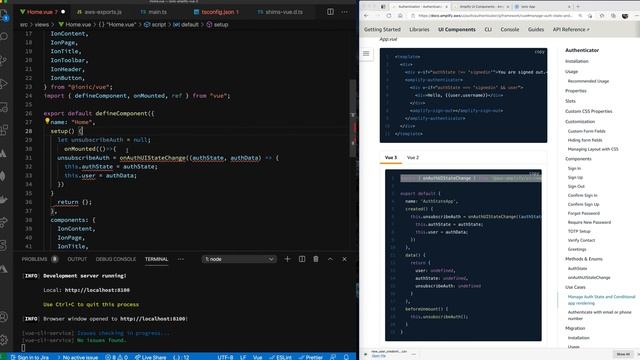Reload the page in the browser

pyautogui.click(x=389, y=16)
